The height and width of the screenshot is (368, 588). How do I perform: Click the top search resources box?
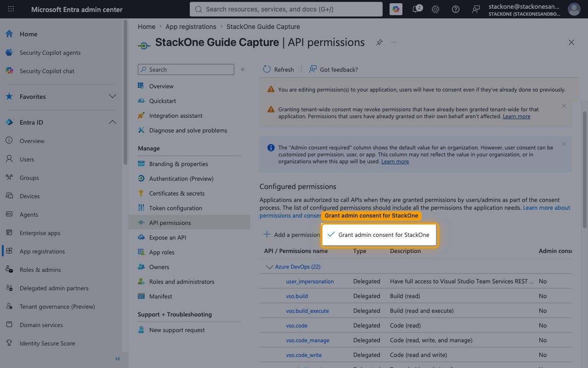pyautogui.click(x=286, y=9)
